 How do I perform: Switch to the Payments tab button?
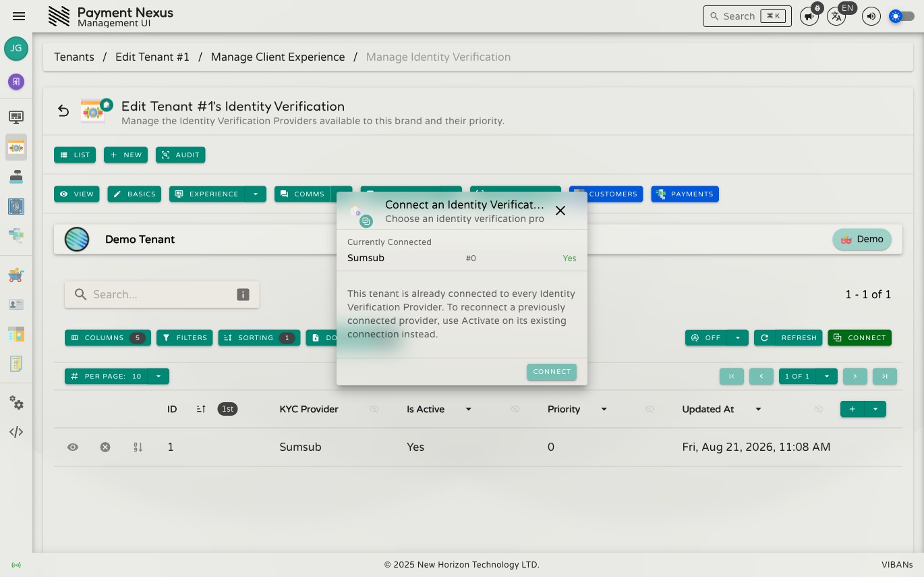click(x=685, y=194)
